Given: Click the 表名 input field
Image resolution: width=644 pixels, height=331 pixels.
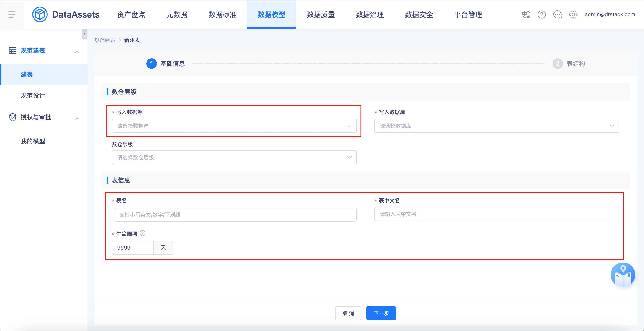Looking at the screenshot, I should click(x=235, y=215).
